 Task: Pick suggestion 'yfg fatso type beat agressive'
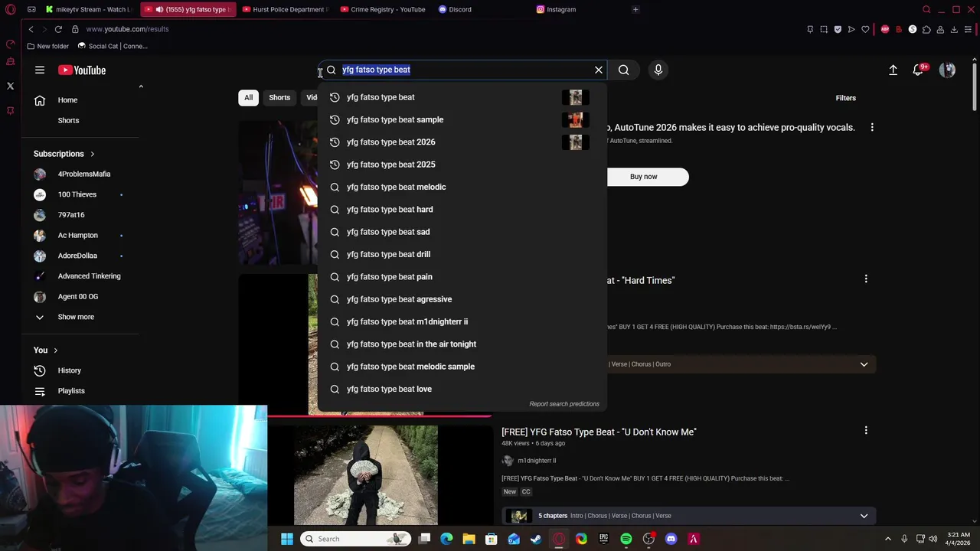click(x=462, y=299)
